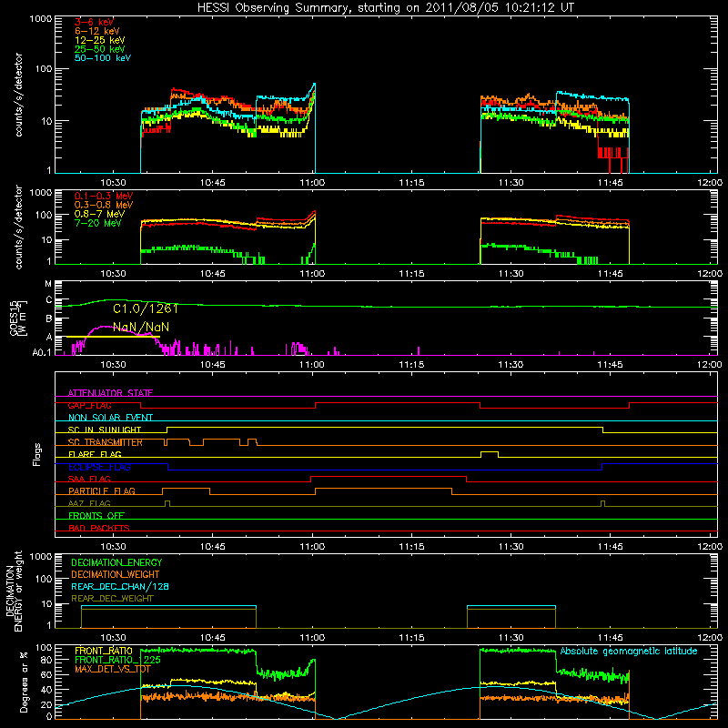Click the C1.0/1261 flare annotation
The width and height of the screenshot is (728, 728).
tap(146, 308)
